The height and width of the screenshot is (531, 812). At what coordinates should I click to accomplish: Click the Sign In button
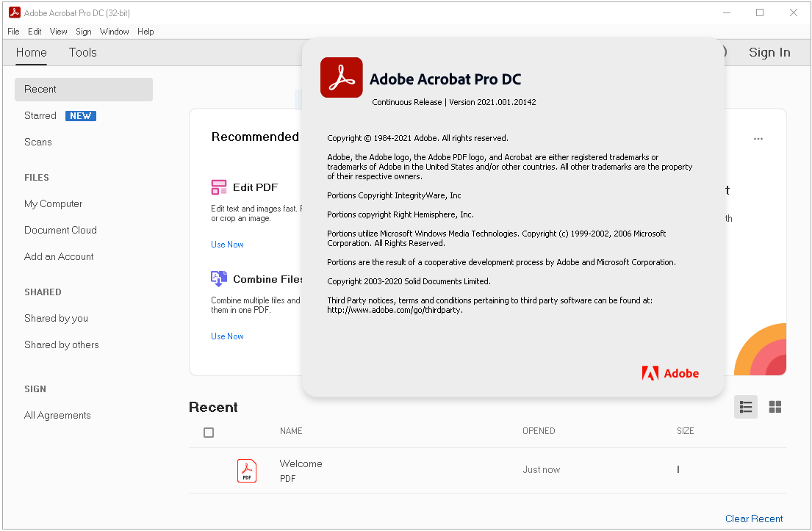click(769, 52)
